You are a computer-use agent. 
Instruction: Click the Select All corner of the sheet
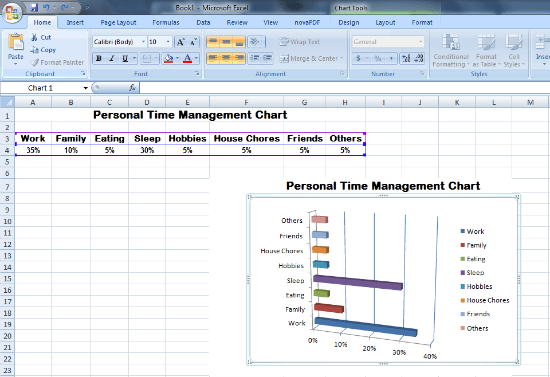(x=7, y=102)
